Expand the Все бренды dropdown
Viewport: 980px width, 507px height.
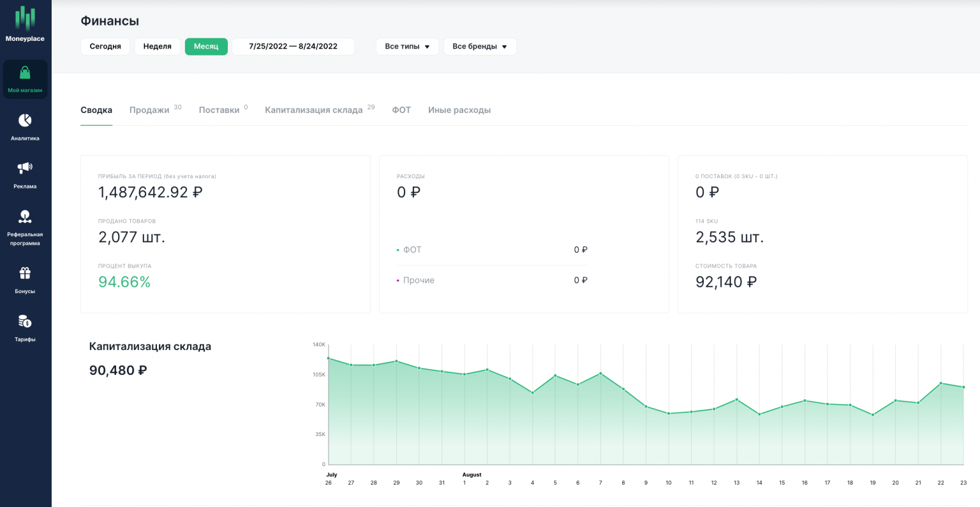point(480,47)
